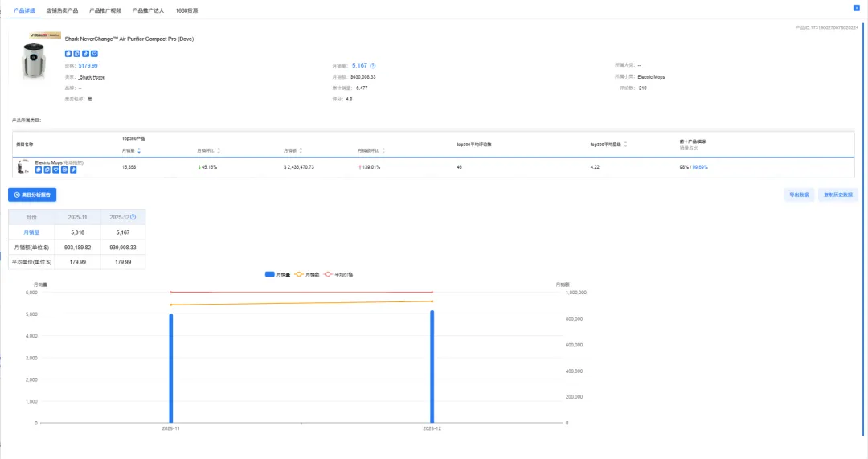Click the TikTok icon in the Electric Mops row
This screenshot has height=459, width=868.
click(73, 170)
